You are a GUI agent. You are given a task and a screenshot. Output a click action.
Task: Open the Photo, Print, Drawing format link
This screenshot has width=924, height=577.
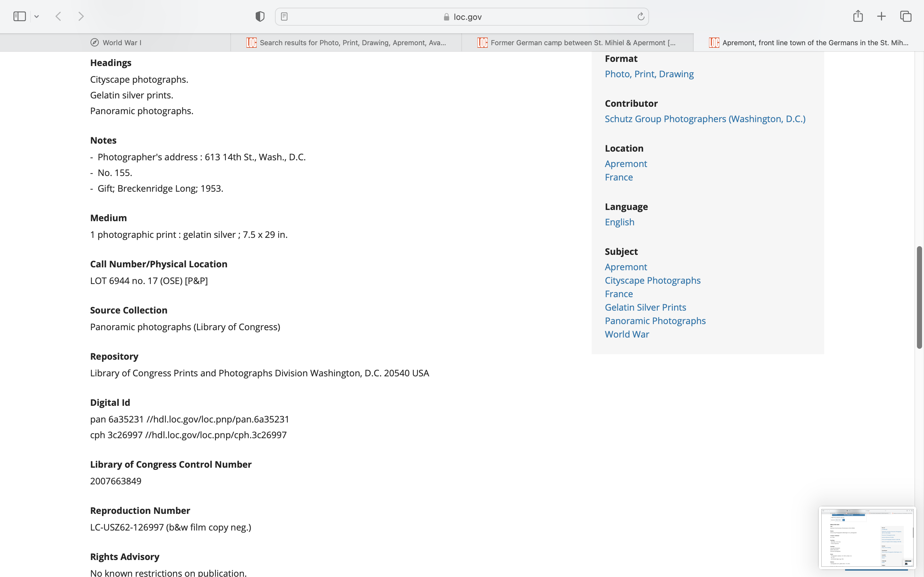click(x=649, y=74)
